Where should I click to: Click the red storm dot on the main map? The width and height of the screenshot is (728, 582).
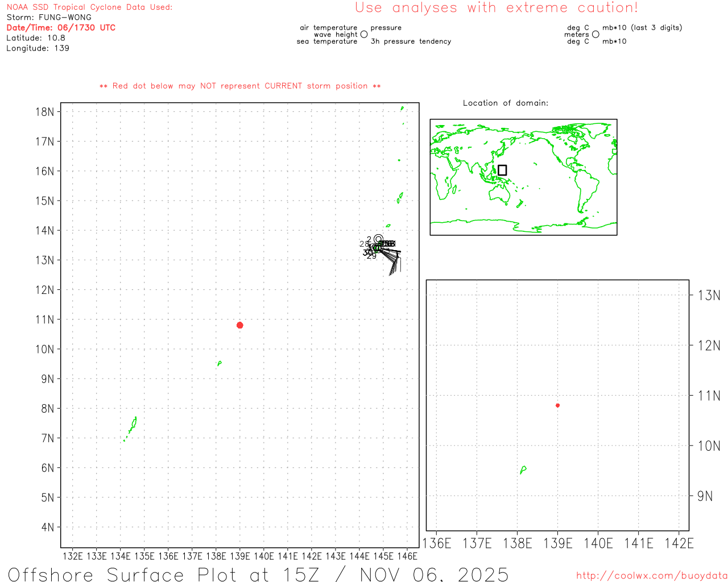click(x=240, y=325)
